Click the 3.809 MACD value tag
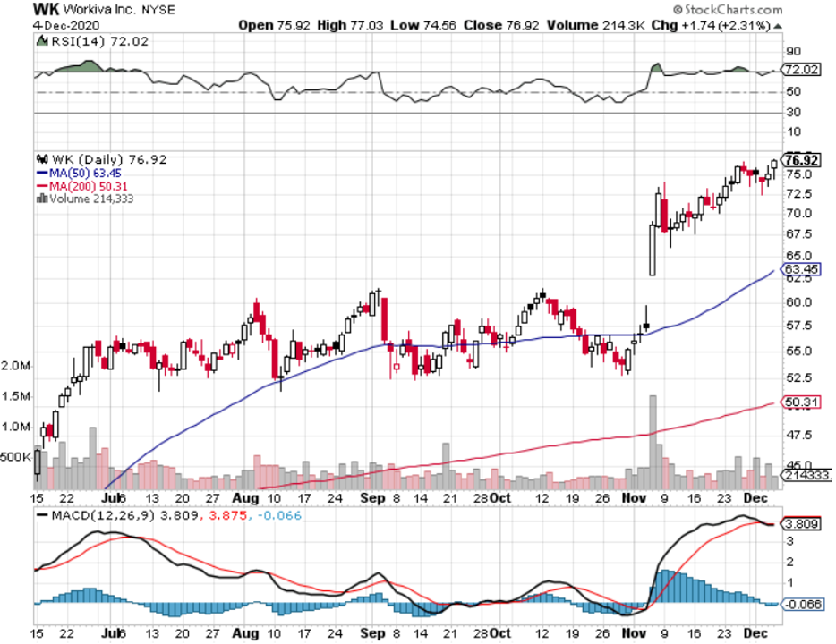The image size is (836, 644). pyautogui.click(x=801, y=523)
